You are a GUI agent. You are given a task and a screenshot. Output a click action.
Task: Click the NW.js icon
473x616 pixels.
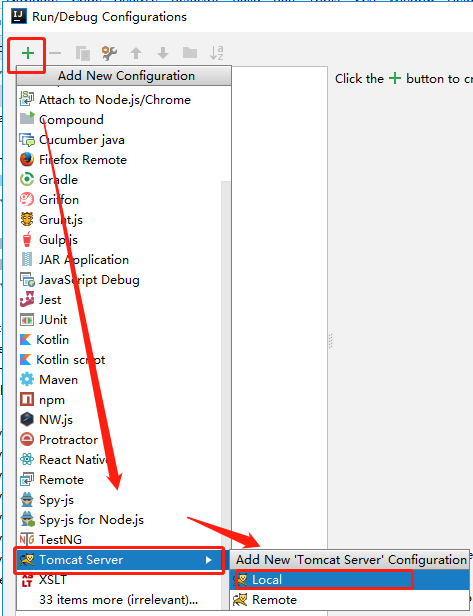point(27,419)
